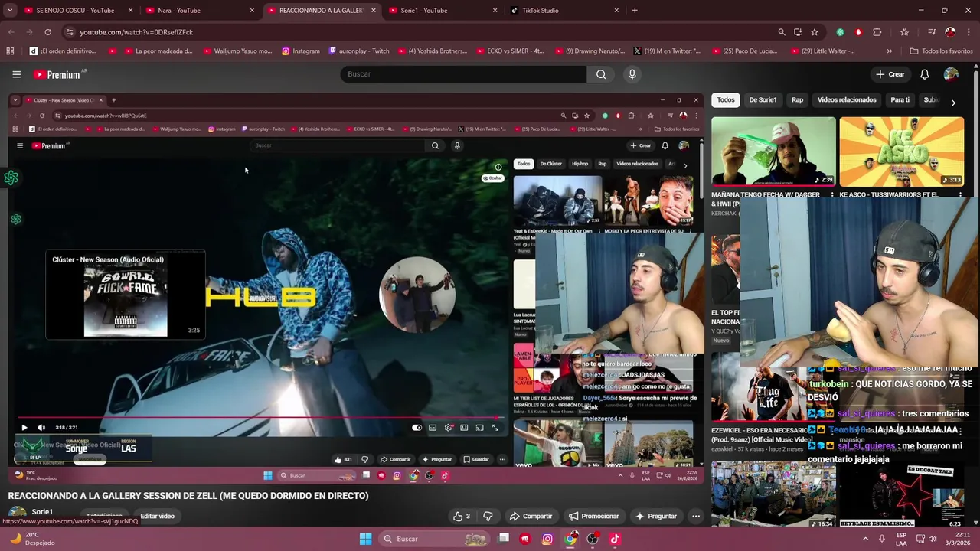Select the Para ti chip
Screen dimensions: 980x551
point(900,100)
